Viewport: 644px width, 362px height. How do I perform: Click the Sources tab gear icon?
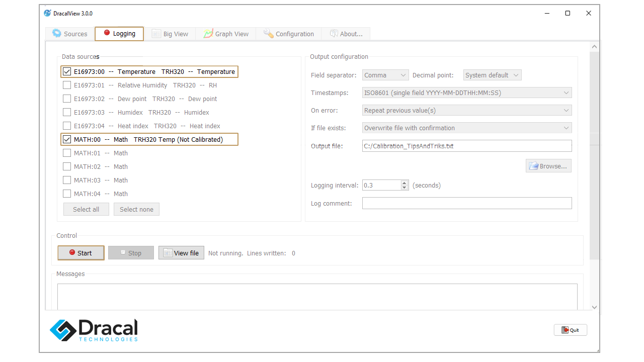click(57, 33)
